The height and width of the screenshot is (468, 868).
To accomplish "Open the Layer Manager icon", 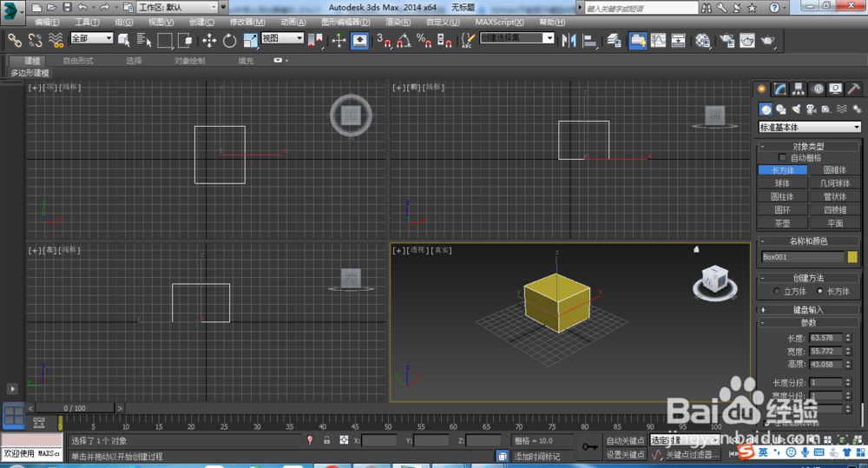I will tap(614, 41).
